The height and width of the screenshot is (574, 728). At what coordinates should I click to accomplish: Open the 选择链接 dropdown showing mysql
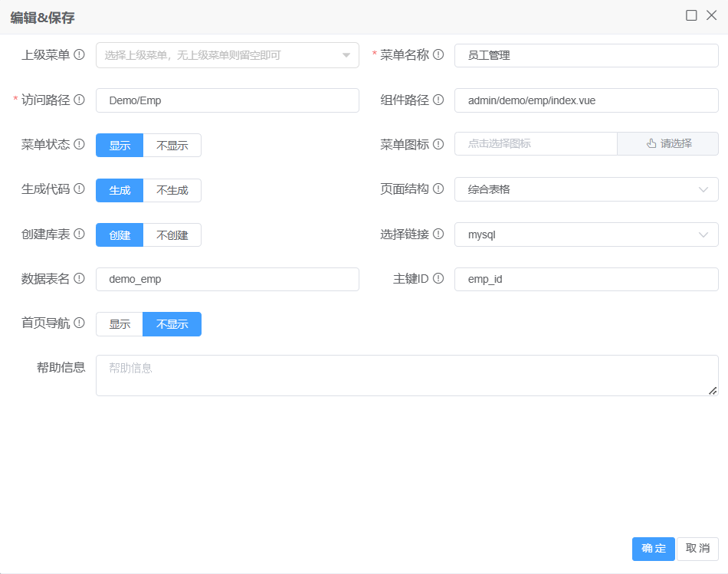(586, 235)
